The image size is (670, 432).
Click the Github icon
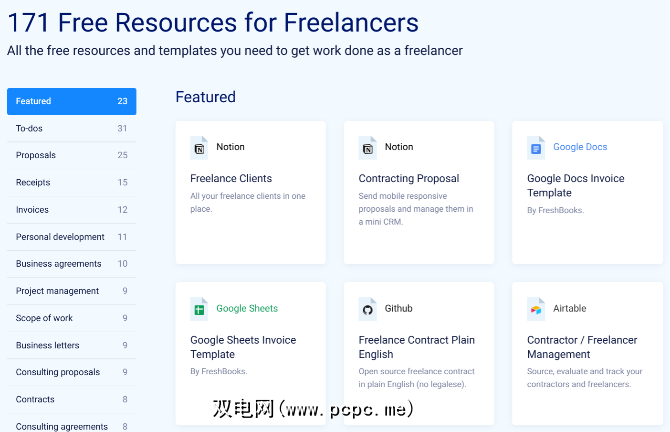pos(368,309)
